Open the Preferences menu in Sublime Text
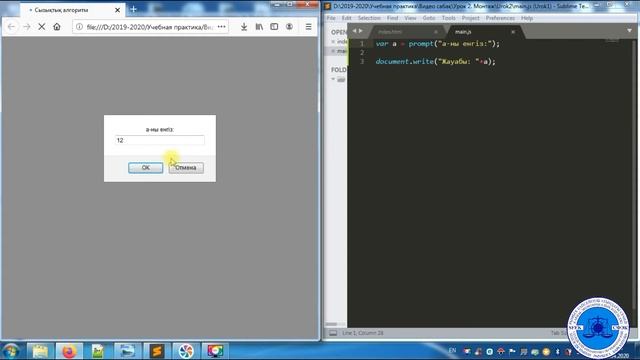 pos(500,18)
